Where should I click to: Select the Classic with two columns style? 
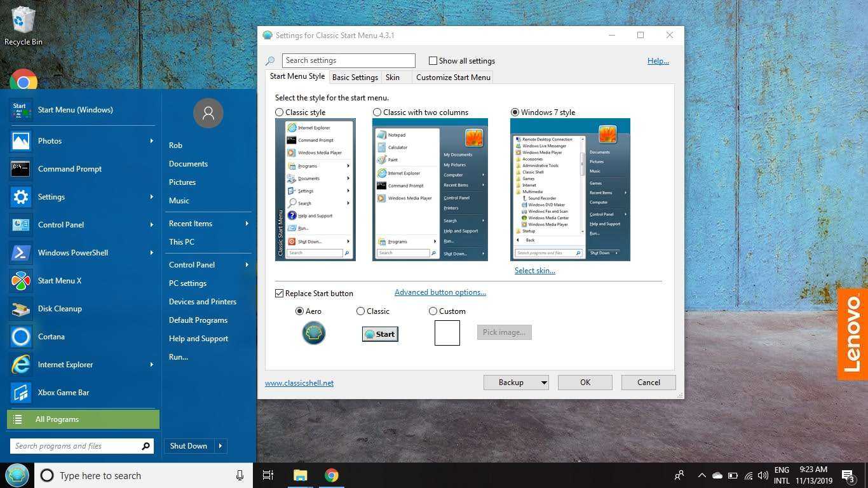(x=377, y=112)
